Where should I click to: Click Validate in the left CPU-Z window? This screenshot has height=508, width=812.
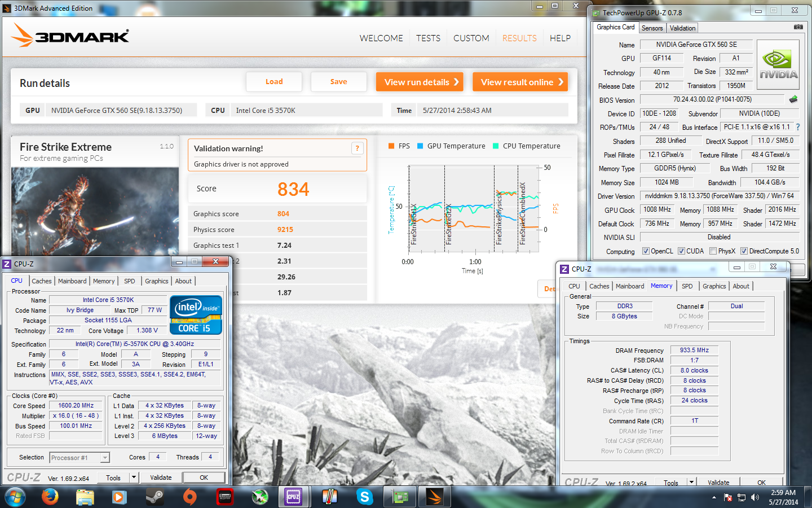pyautogui.click(x=161, y=478)
